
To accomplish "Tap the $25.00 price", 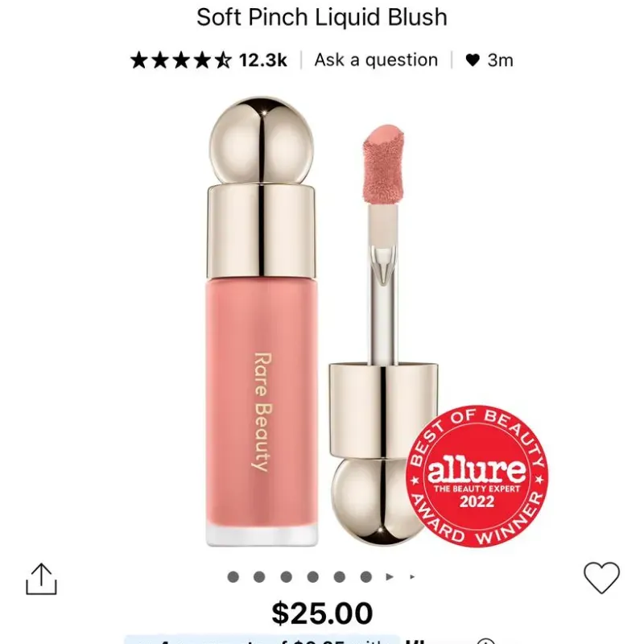I will tap(323, 613).
